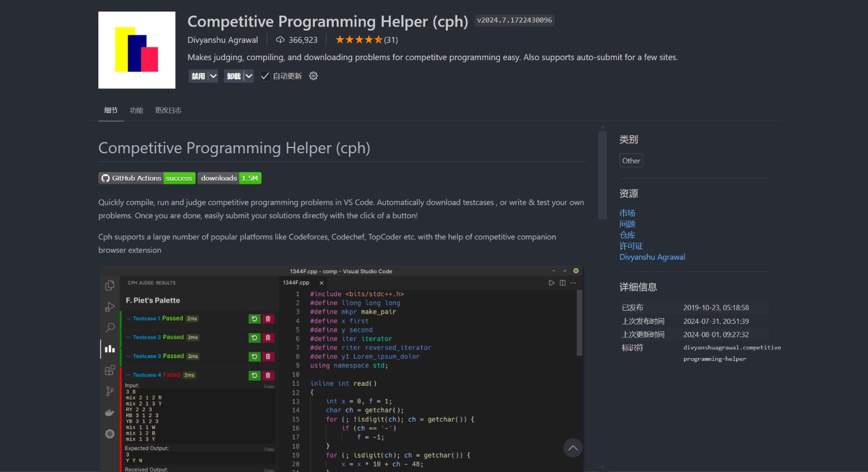Viewport: 868px width, 472px height.
Task: Expand the Testcase 1 chevron
Action: click(x=128, y=319)
